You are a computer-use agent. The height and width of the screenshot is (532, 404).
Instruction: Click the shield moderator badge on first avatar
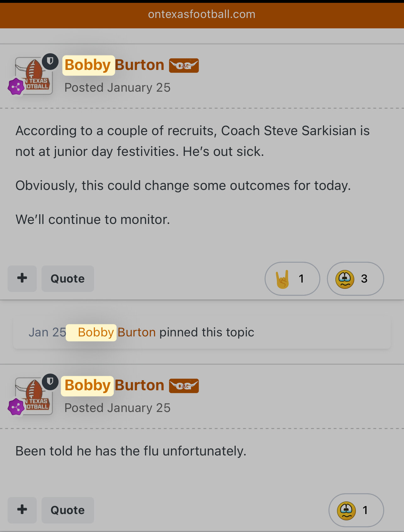(50, 61)
